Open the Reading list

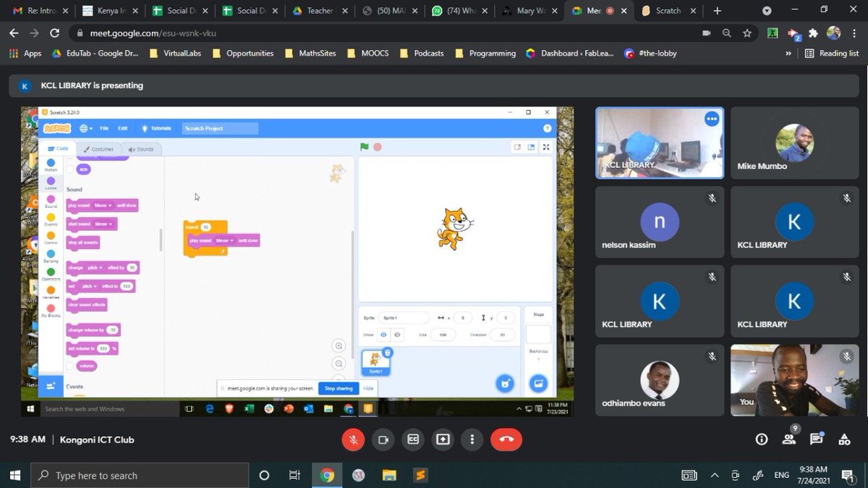click(832, 53)
